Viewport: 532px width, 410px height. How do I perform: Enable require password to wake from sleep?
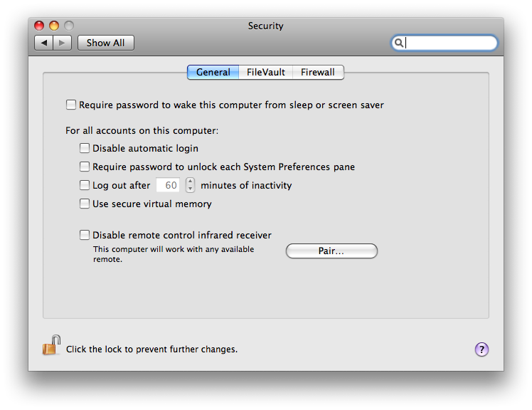pyautogui.click(x=71, y=105)
